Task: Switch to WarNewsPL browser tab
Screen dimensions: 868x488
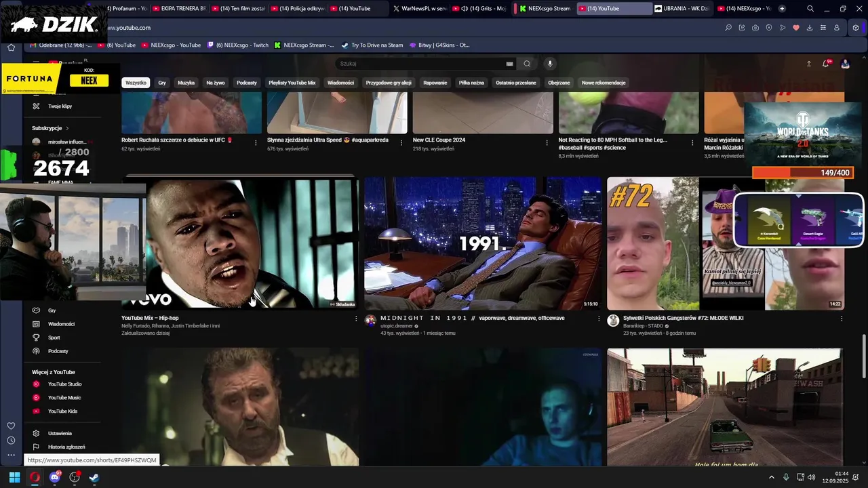Action: point(419,9)
